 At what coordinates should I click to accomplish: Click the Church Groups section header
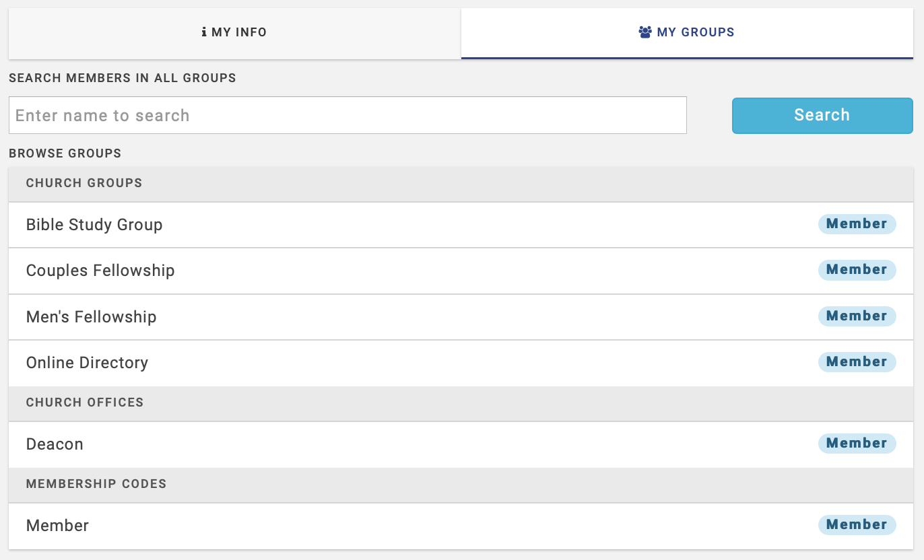pyautogui.click(x=84, y=183)
